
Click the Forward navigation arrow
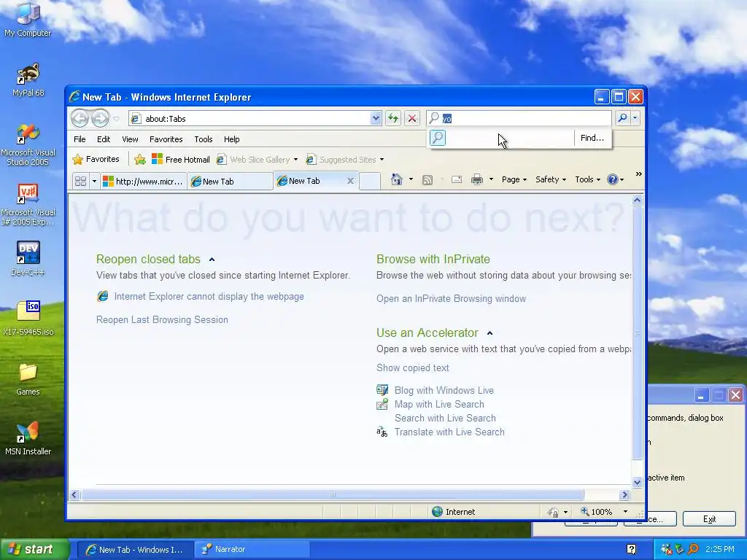(x=100, y=118)
